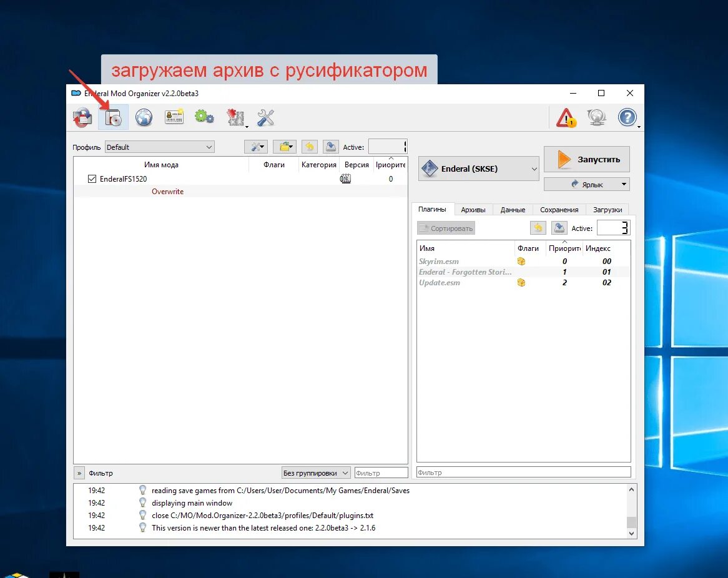Image resolution: width=728 pixels, height=578 pixels.
Task: Sort by Категория column header
Action: [319, 165]
